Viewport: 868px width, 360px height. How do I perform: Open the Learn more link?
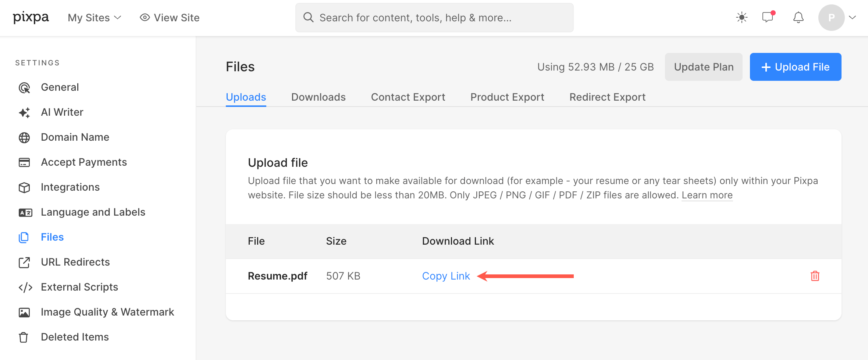coord(707,195)
